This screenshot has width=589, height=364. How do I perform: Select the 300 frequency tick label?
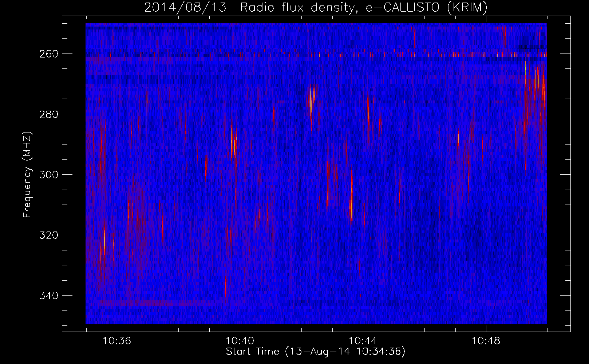pyautogui.click(x=48, y=175)
